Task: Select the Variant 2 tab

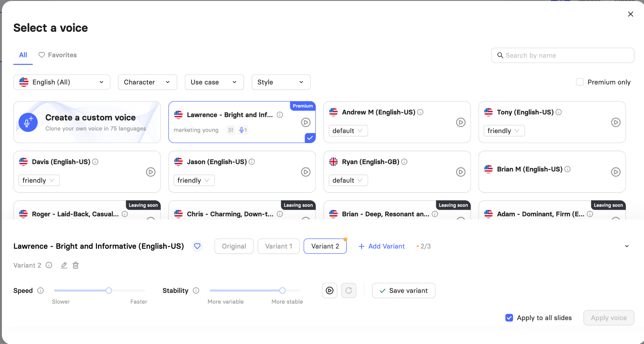Action: click(x=325, y=246)
